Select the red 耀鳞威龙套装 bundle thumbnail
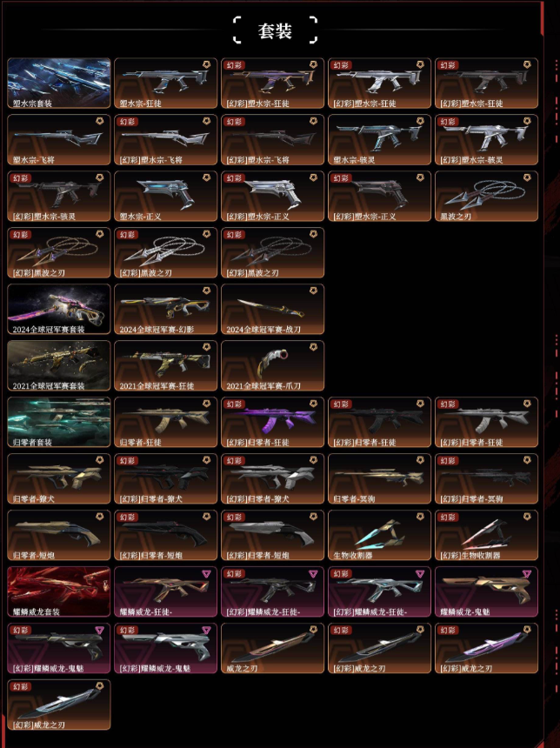The image size is (560, 748). 58,591
